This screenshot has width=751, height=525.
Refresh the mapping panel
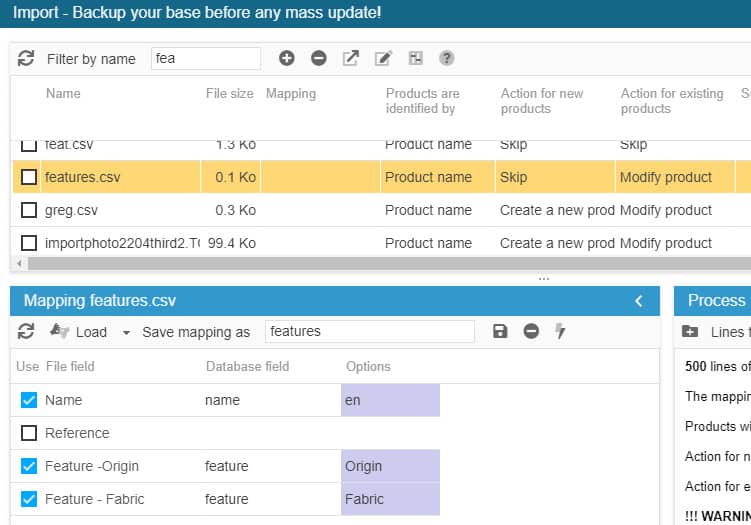26,332
